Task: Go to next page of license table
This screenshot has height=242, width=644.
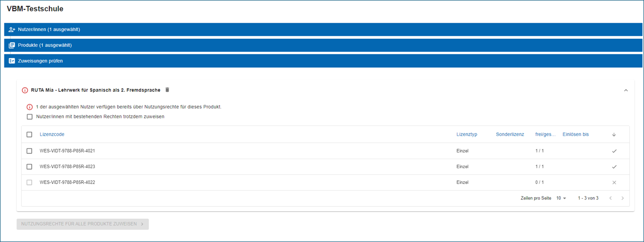Action: click(622, 198)
